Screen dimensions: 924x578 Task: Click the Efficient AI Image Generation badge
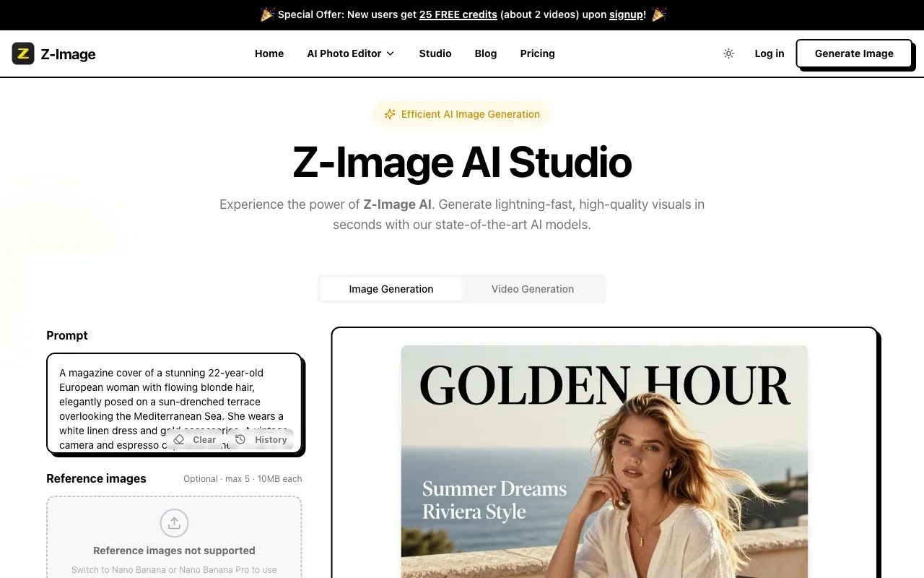462,114
